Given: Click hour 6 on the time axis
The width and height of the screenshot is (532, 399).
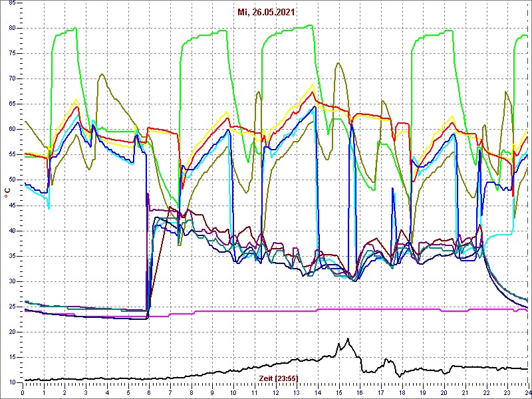Looking at the screenshot, I should (x=149, y=392).
